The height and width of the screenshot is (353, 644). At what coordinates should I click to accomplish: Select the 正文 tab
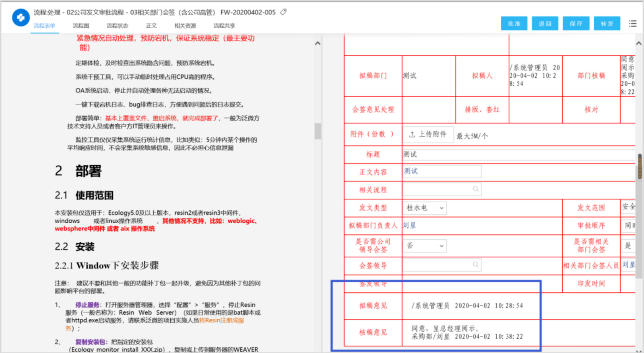151,26
